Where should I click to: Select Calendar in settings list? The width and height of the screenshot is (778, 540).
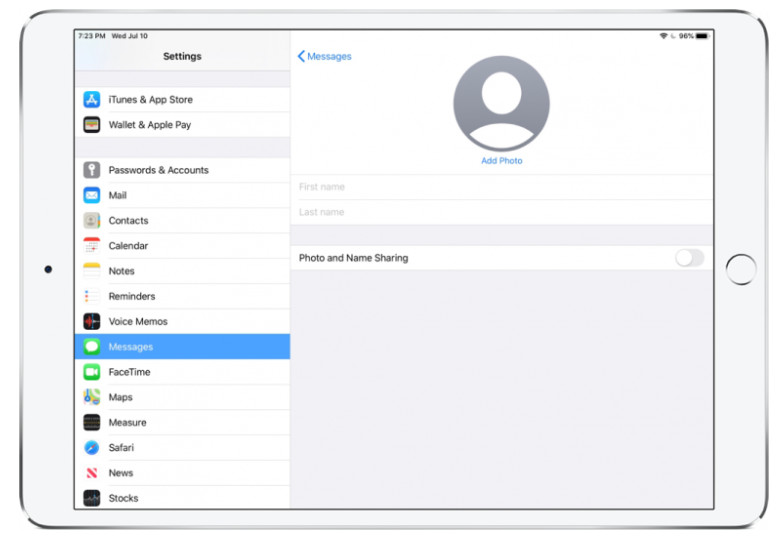click(x=182, y=246)
